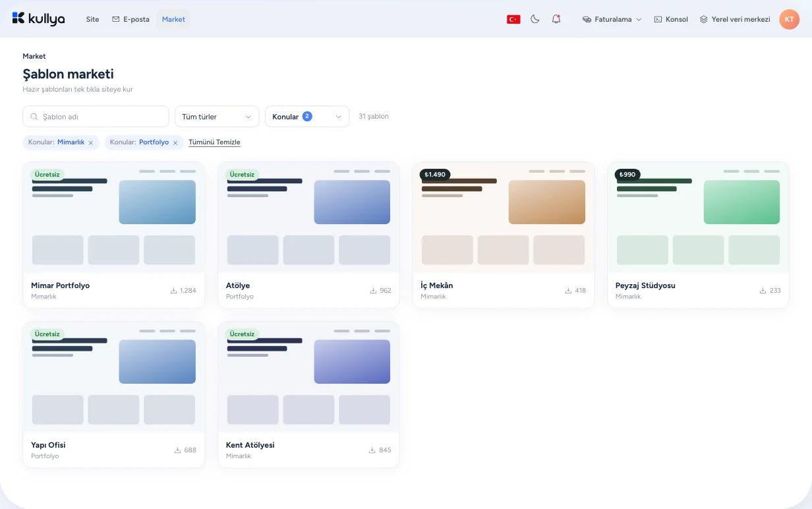This screenshot has height=509, width=812.
Task: Click the İç Mekân template title
Action: click(x=437, y=285)
